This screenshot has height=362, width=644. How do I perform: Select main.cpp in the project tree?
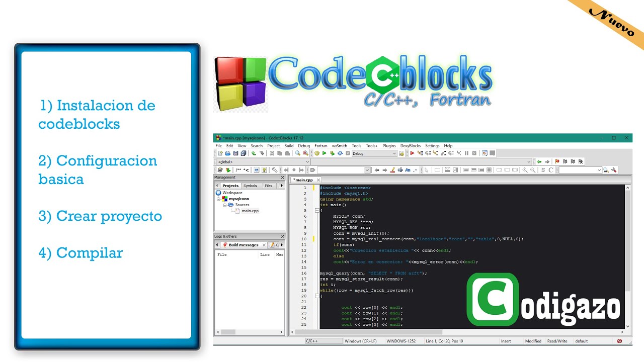point(250,211)
